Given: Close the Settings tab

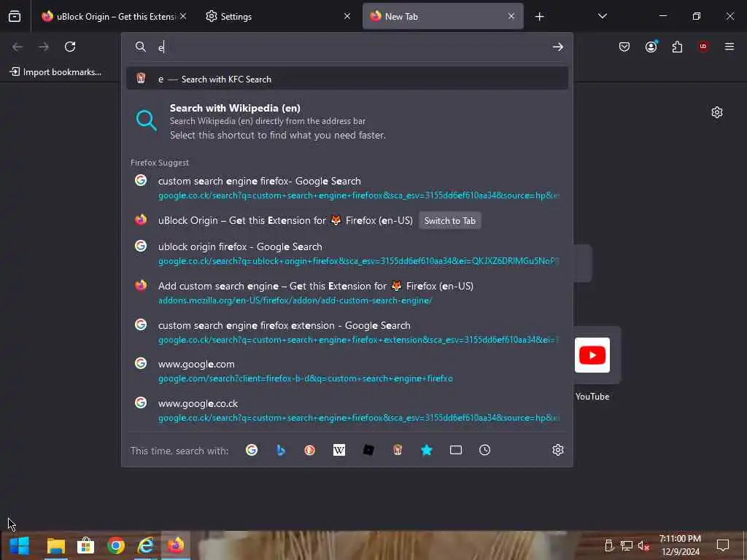Looking at the screenshot, I should coord(347,16).
